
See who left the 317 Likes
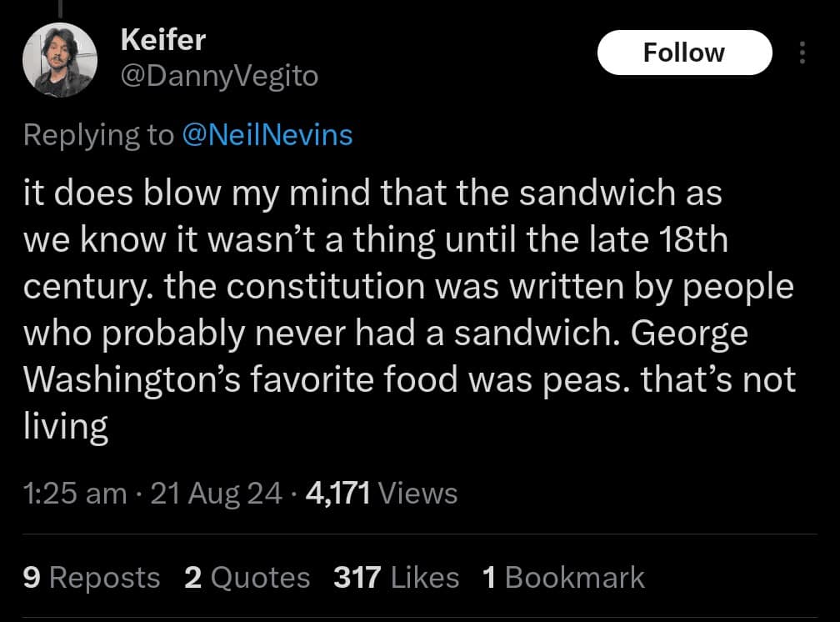coord(396,577)
